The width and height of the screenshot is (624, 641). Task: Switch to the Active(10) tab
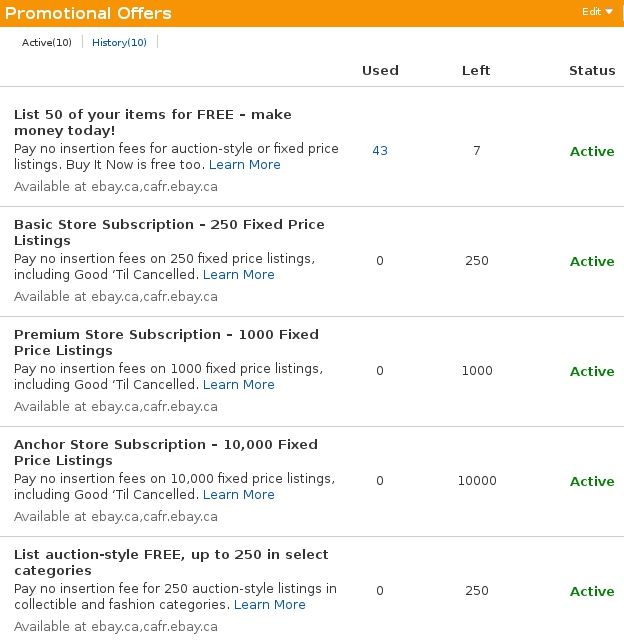coord(47,42)
